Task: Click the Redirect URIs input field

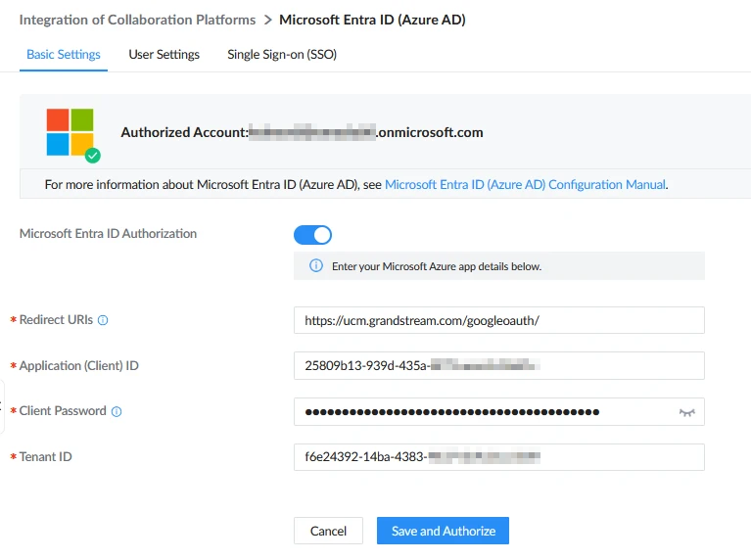Action: tap(499, 320)
